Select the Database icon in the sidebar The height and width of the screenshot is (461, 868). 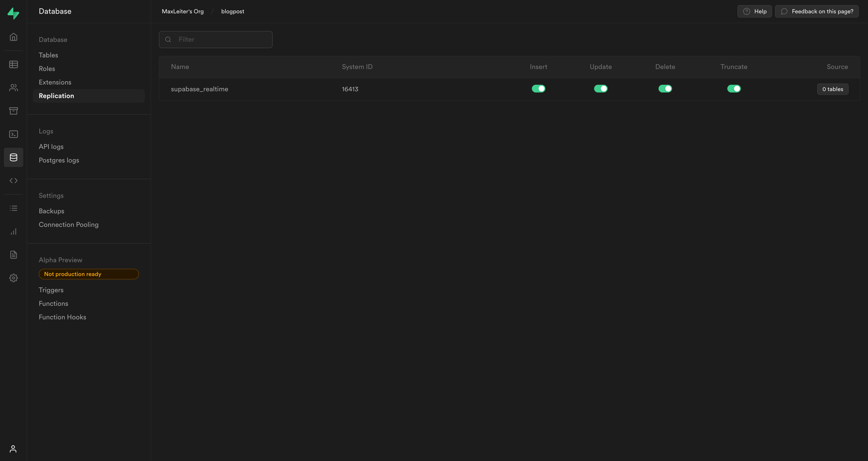click(x=14, y=157)
